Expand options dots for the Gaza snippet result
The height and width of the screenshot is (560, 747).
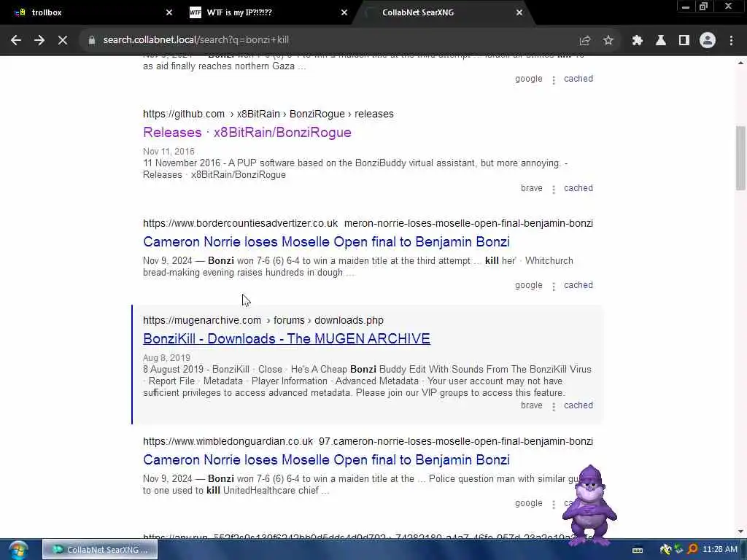[x=554, y=80]
